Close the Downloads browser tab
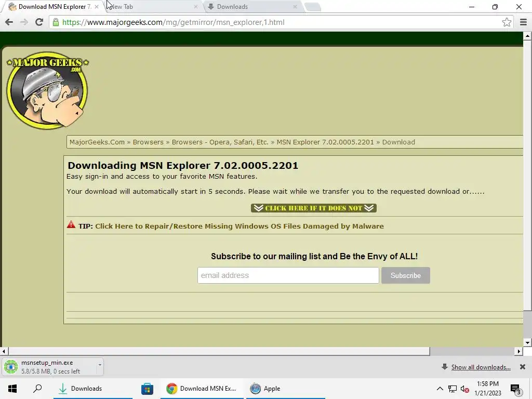532x399 pixels. click(x=295, y=6)
